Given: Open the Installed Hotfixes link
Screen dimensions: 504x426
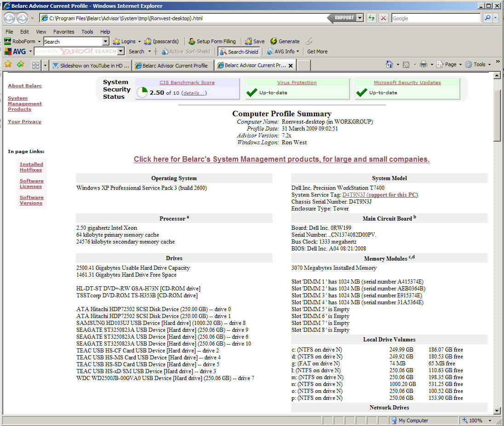Looking at the screenshot, I should (31, 167).
